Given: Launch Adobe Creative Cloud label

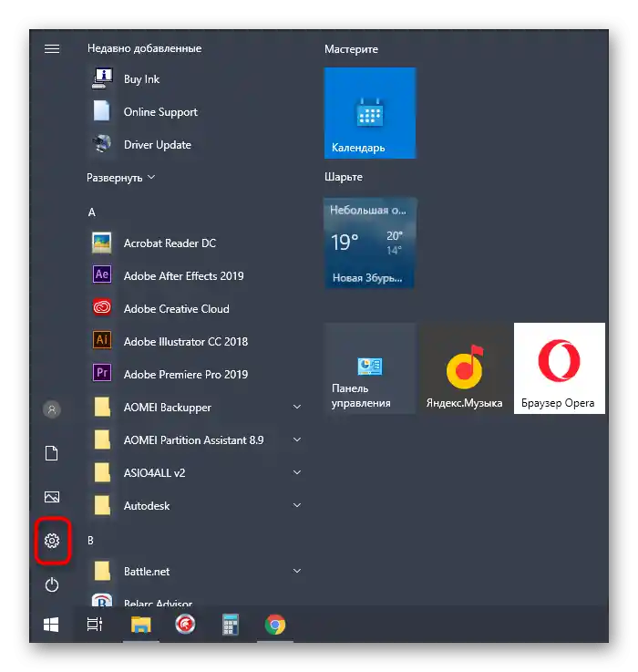Looking at the screenshot, I should [177, 309].
